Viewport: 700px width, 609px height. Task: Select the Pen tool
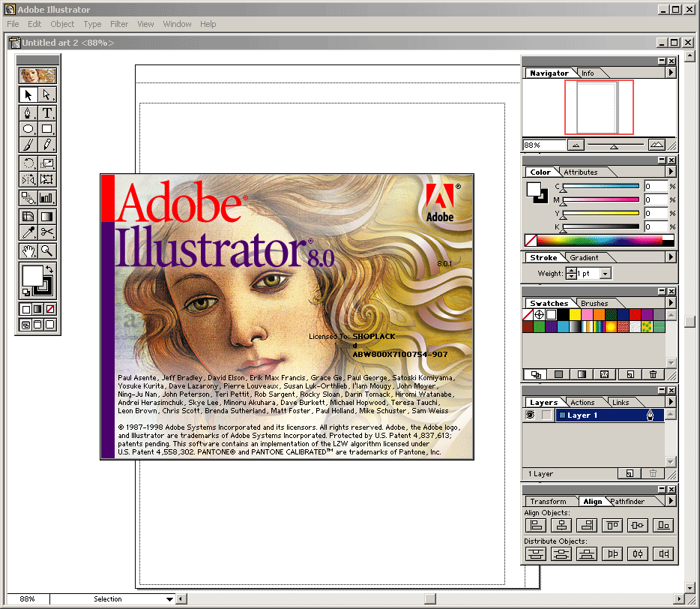(28, 113)
